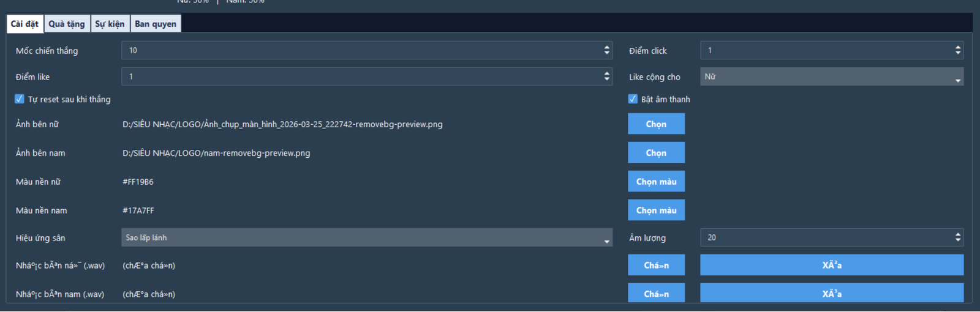Increase Mốc chiến thắng with up arrow

(x=607, y=47)
